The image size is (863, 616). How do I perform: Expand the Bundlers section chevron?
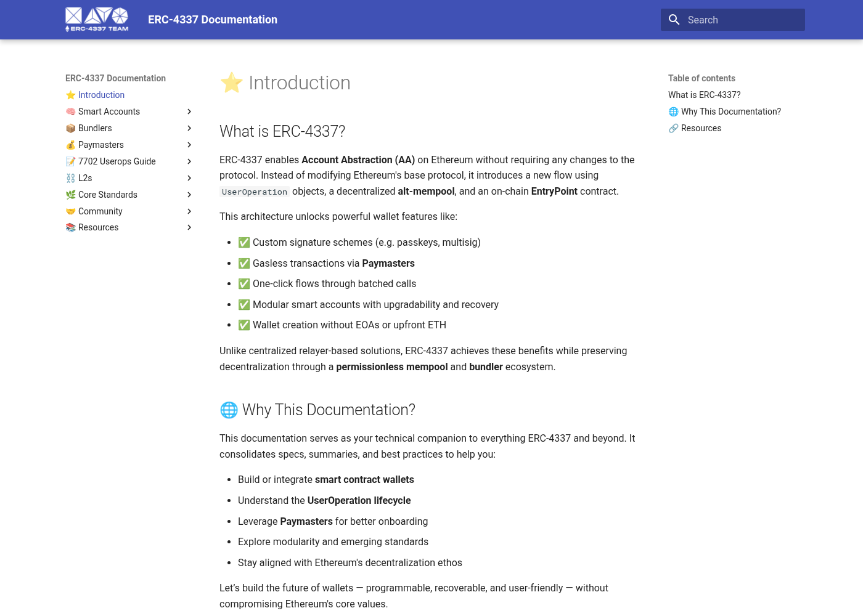click(x=189, y=128)
